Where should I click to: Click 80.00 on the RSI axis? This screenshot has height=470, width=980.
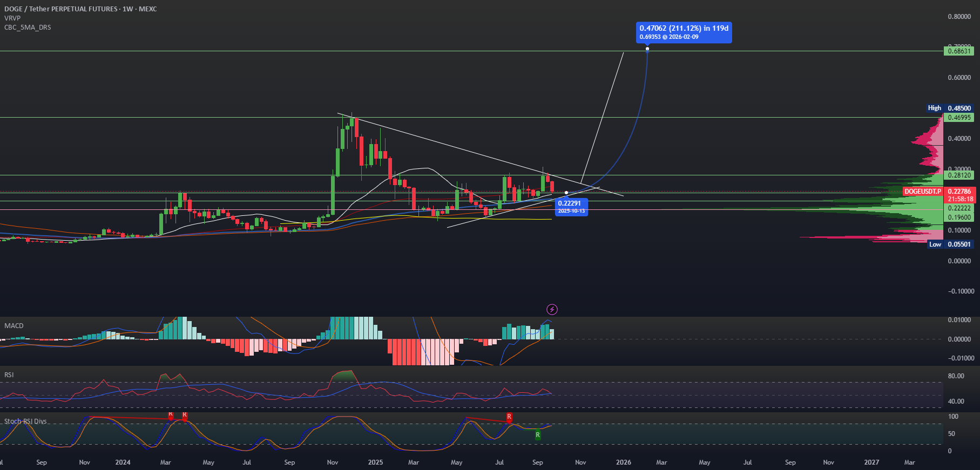[956, 376]
